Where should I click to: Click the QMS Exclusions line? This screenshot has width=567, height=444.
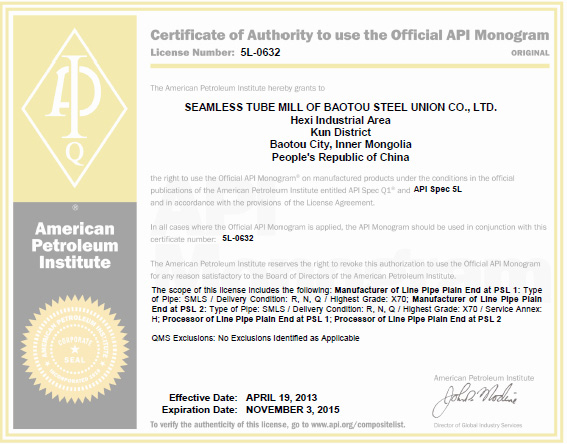tap(255, 338)
